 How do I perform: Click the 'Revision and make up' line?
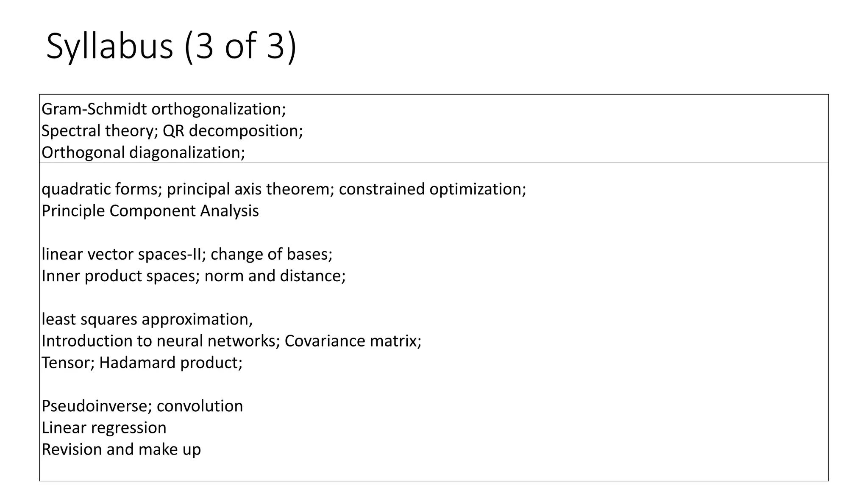(121, 449)
